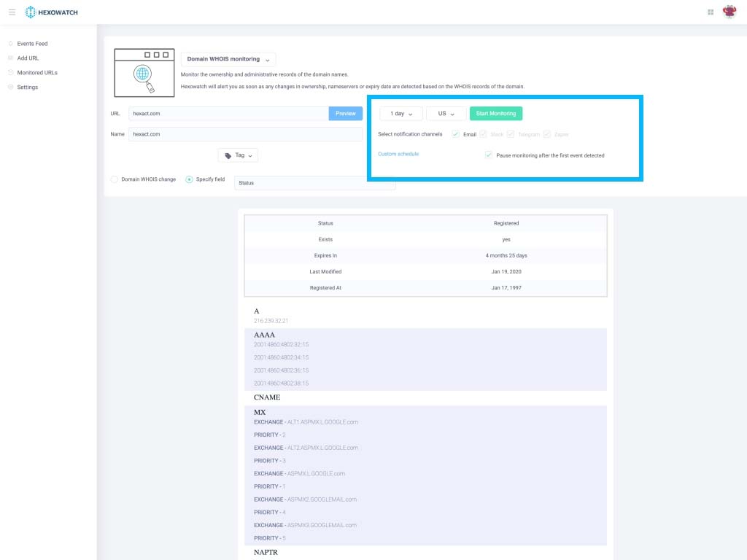Click the Hexowatch logo
Screen dimensions: 747x560
[x=52, y=12]
